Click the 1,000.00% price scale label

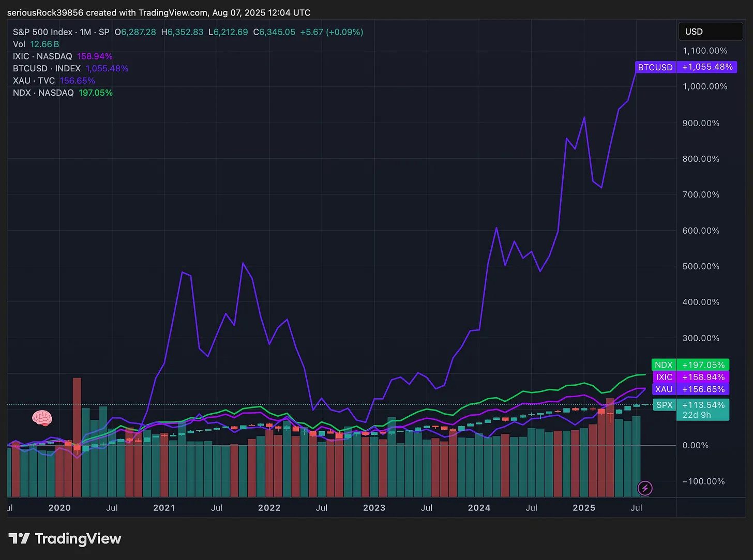pyautogui.click(x=705, y=86)
